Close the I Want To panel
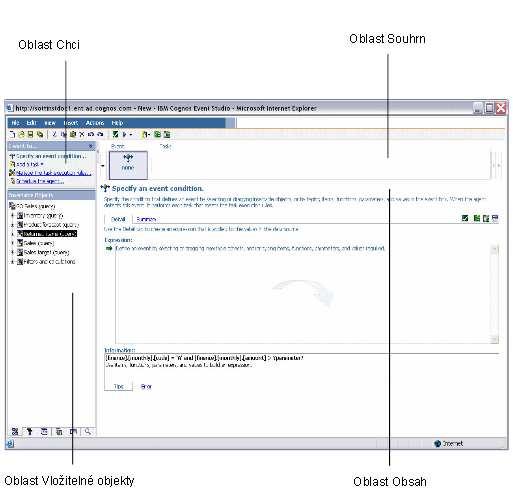Screen dimensions: 513x488 pos(91,146)
